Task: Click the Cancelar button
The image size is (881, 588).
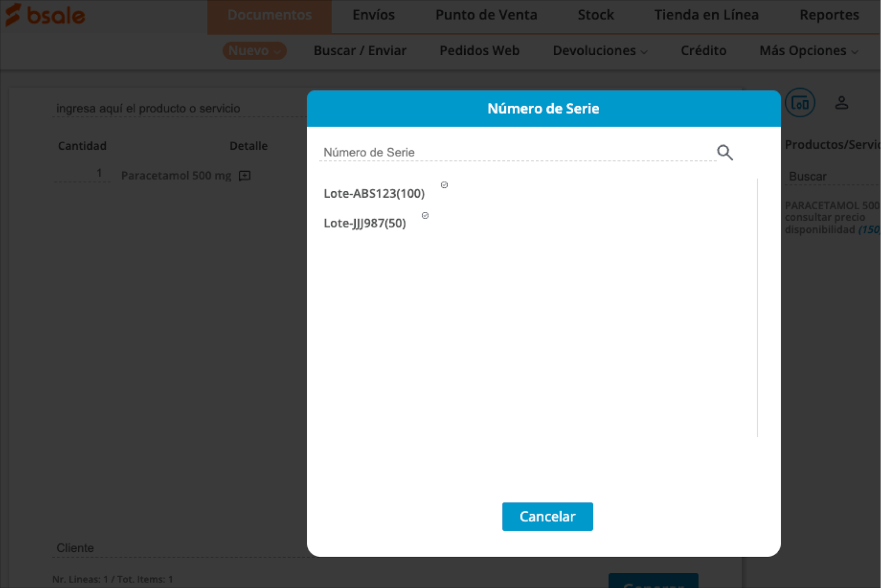Action: coord(547,516)
